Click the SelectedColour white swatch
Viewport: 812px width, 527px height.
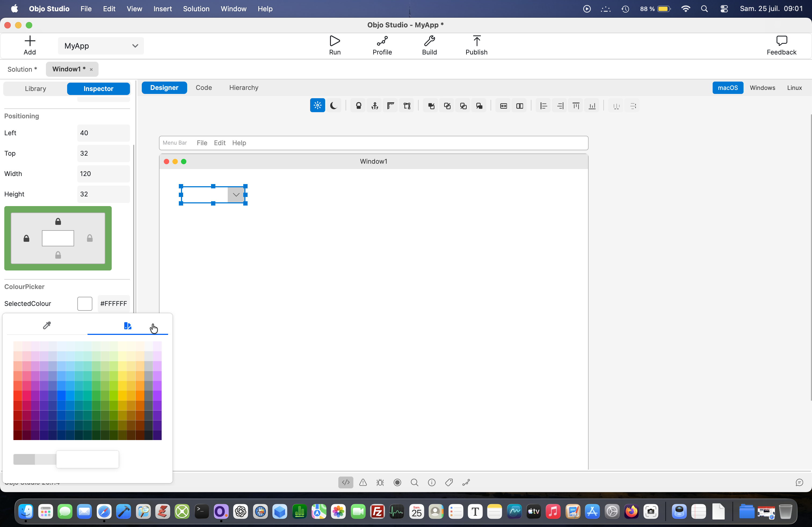(x=85, y=303)
